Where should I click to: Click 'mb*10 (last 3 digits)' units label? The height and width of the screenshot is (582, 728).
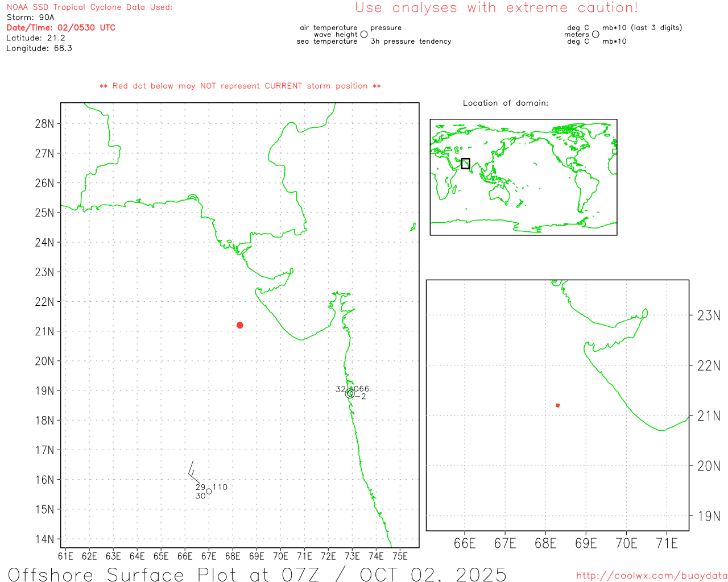(642, 28)
